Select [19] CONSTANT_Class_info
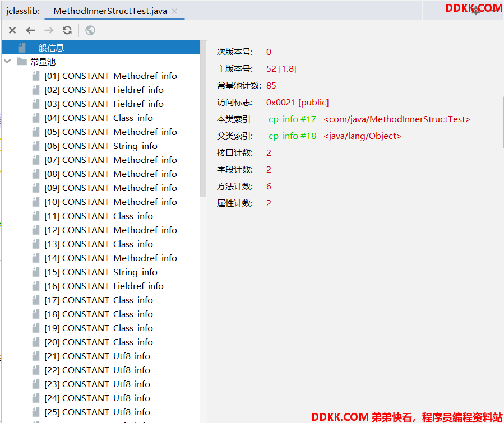 (99, 328)
